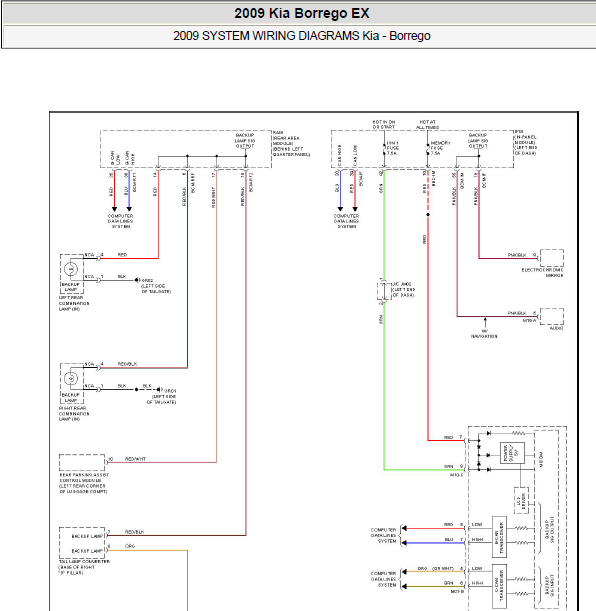
Task: Click the 'LEFT REAR COMBINATION LAMP' label
Action: tap(74, 303)
